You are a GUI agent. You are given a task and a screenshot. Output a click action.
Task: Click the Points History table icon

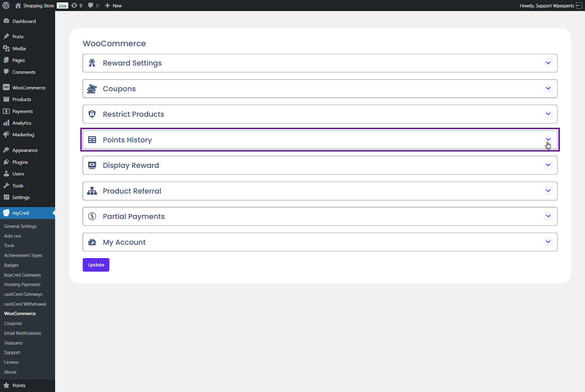92,140
